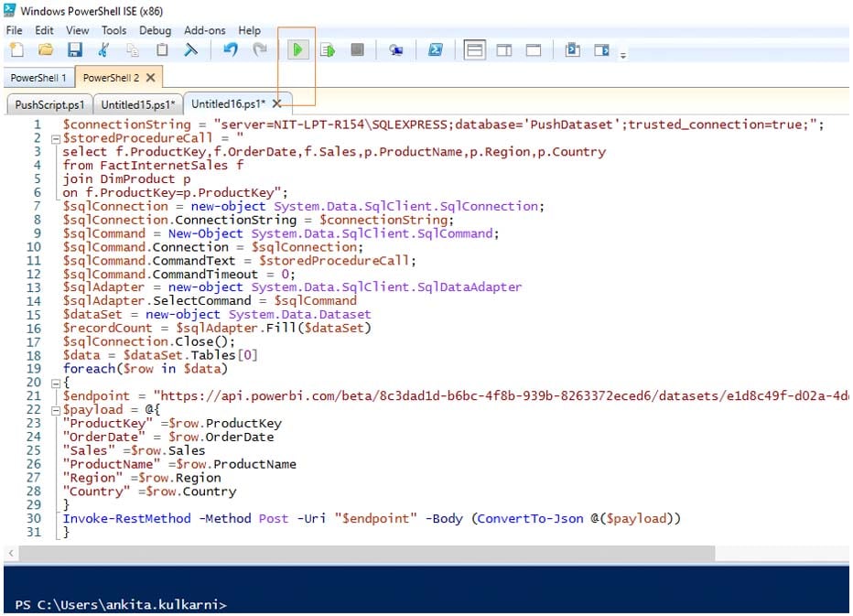Viewport: 853px width, 616px height.
Task: Collapse the $payload hashtable at line 22
Action: pyautogui.click(x=55, y=411)
